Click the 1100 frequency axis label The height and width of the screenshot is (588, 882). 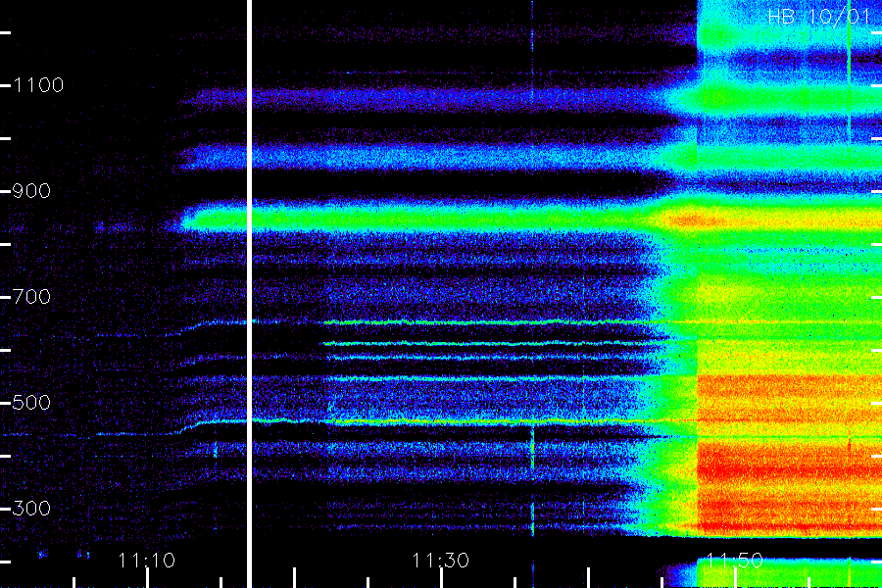(38, 85)
